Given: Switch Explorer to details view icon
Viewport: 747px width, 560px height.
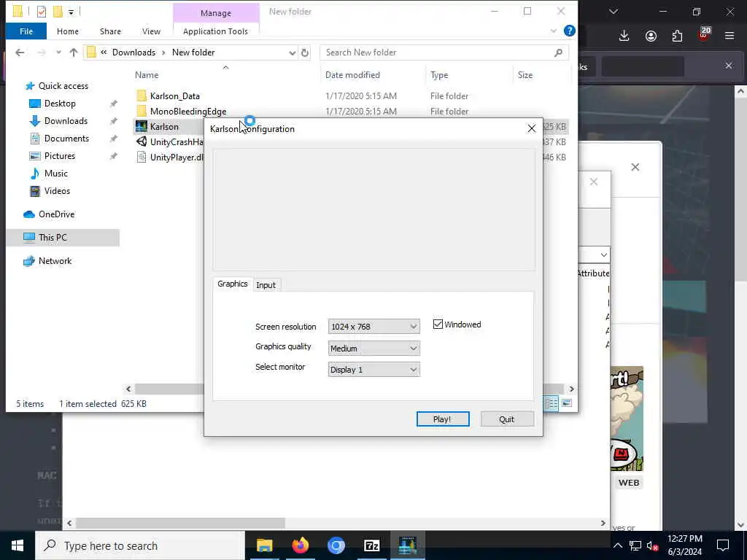Looking at the screenshot, I should [551, 403].
